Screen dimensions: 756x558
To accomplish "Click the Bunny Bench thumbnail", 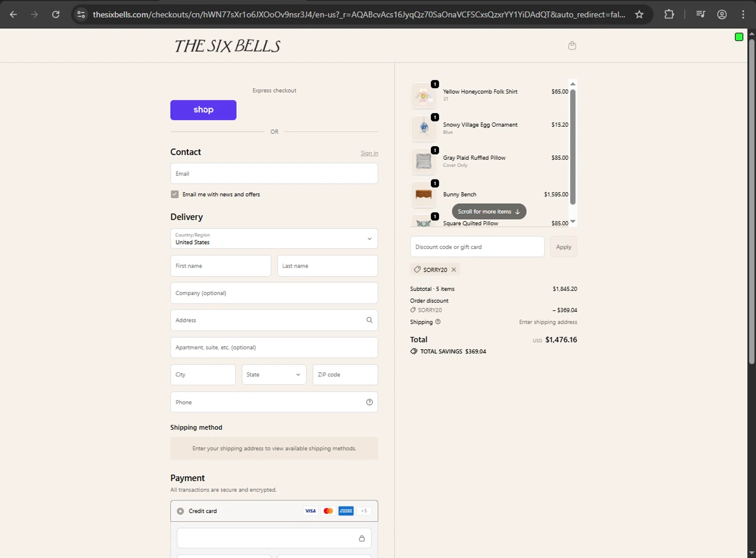I will point(424,195).
